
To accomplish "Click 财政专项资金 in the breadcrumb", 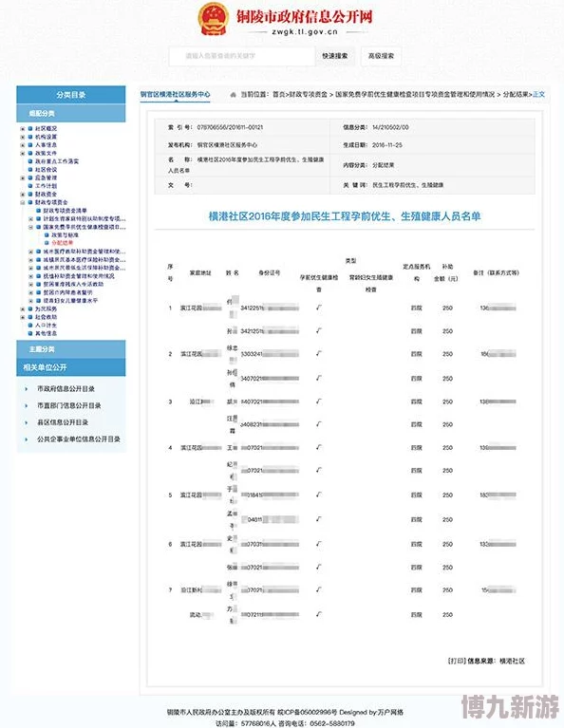I will point(308,94).
